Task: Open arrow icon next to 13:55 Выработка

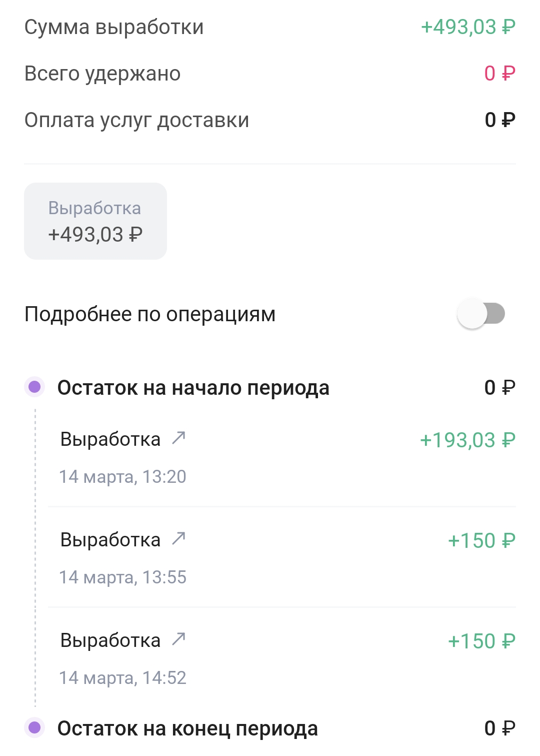Action: 178,538
